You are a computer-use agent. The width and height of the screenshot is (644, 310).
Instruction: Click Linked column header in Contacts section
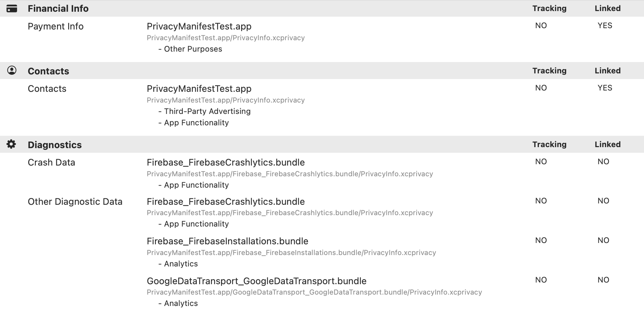(607, 71)
